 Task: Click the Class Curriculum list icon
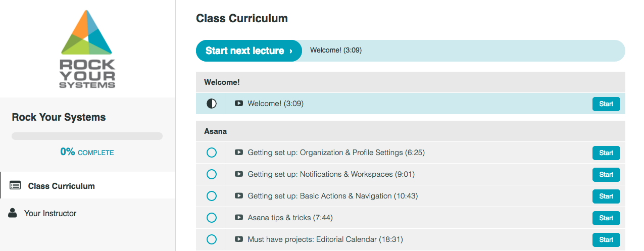click(x=15, y=185)
